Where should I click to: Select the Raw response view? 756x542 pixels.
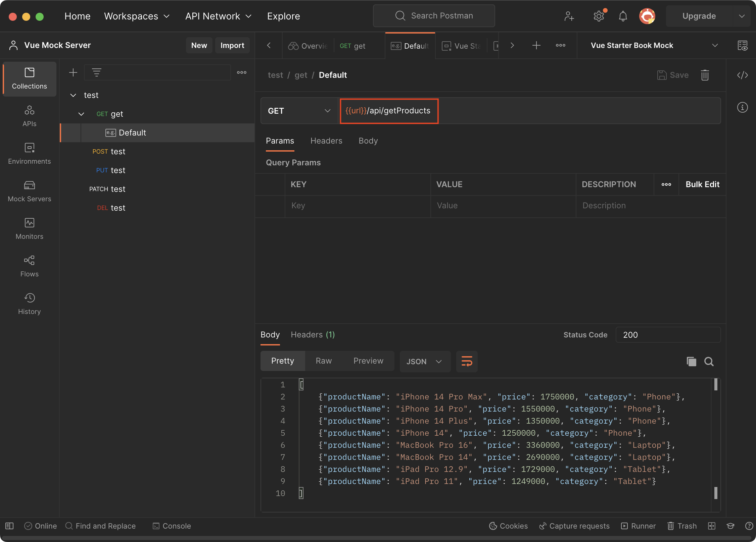(x=324, y=361)
